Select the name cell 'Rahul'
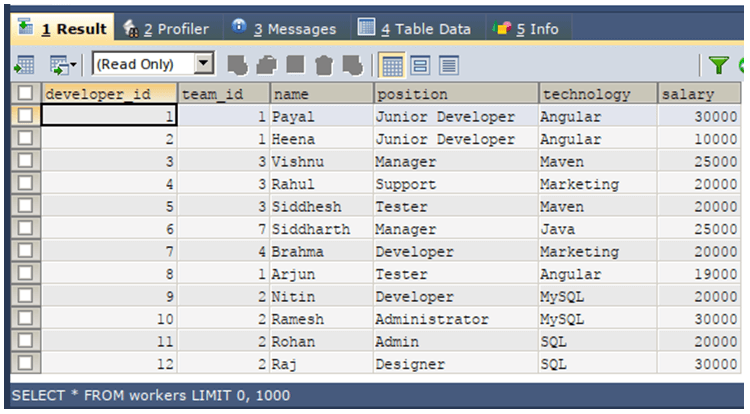This screenshot has width=750, height=414. tap(321, 184)
